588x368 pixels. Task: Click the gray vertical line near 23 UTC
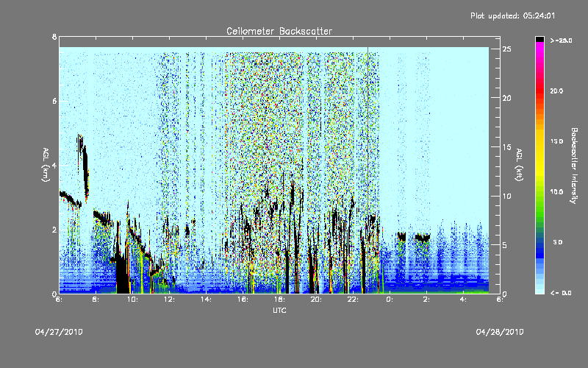click(368, 170)
